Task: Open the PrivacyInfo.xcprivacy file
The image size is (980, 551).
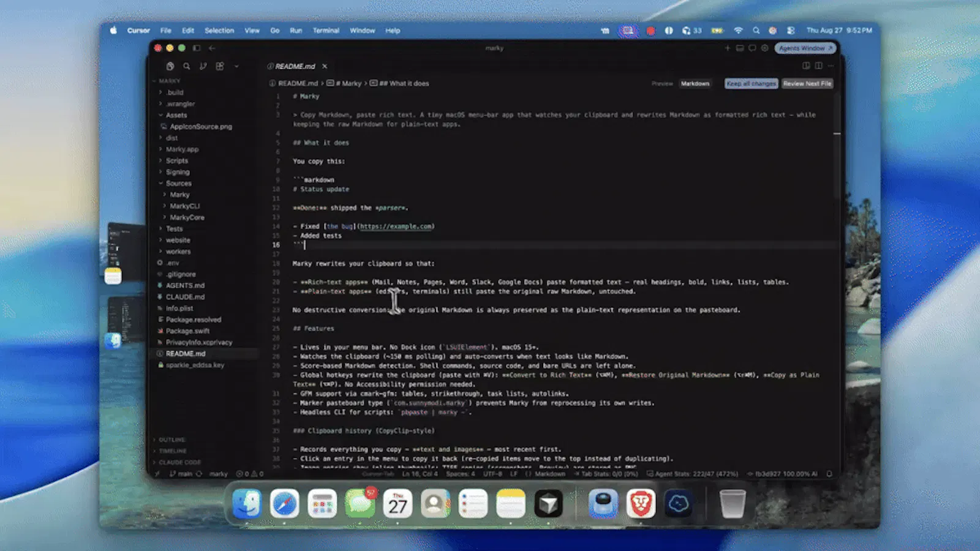Action: click(198, 342)
